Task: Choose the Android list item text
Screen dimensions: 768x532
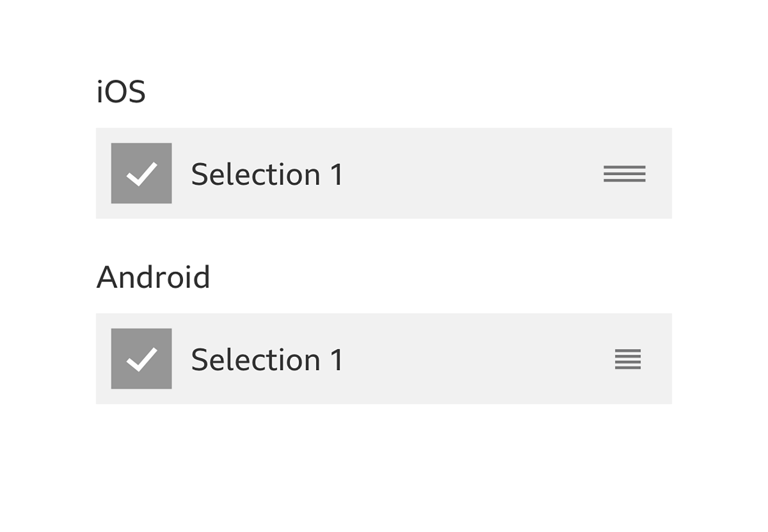Action: (268, 360)
